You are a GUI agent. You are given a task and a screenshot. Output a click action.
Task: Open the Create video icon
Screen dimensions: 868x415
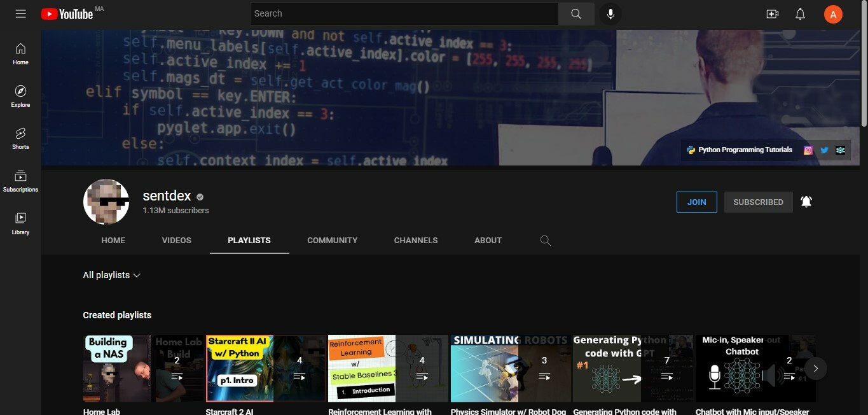(773, 13)
